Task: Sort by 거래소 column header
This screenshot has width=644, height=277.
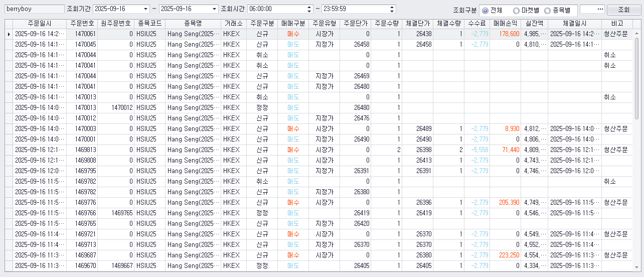Action: (x=234, y=24)
